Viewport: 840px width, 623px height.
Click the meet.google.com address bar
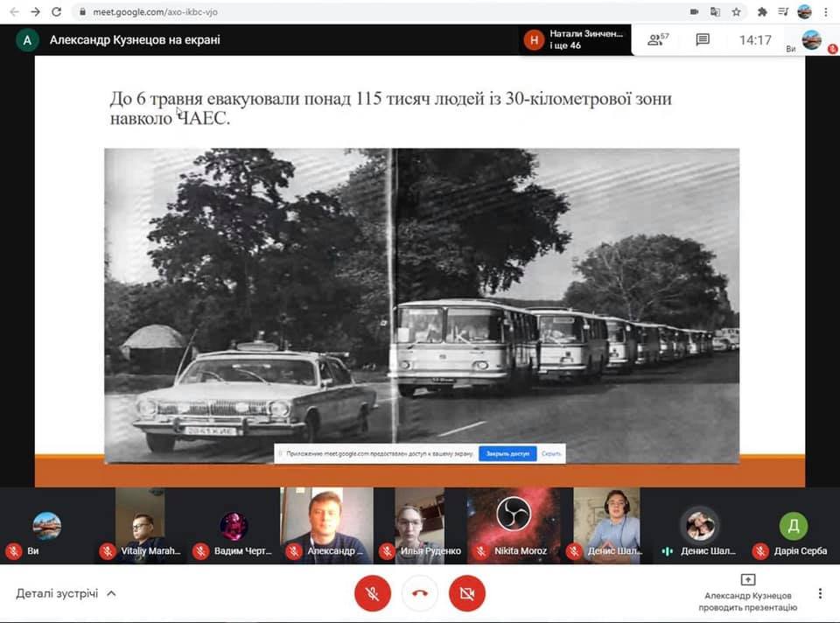pos(350,12)
